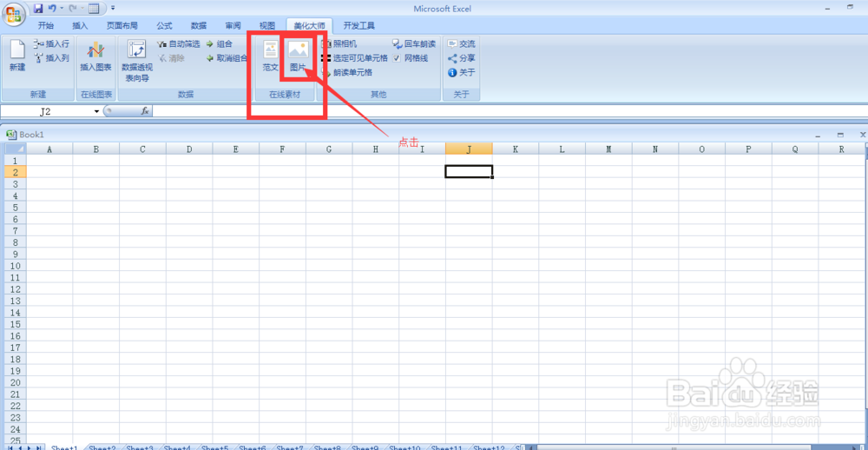Click the Book1 workbook icon
Image resolution: width=868 pixels, height=450 pixels.
click(10, 135)
